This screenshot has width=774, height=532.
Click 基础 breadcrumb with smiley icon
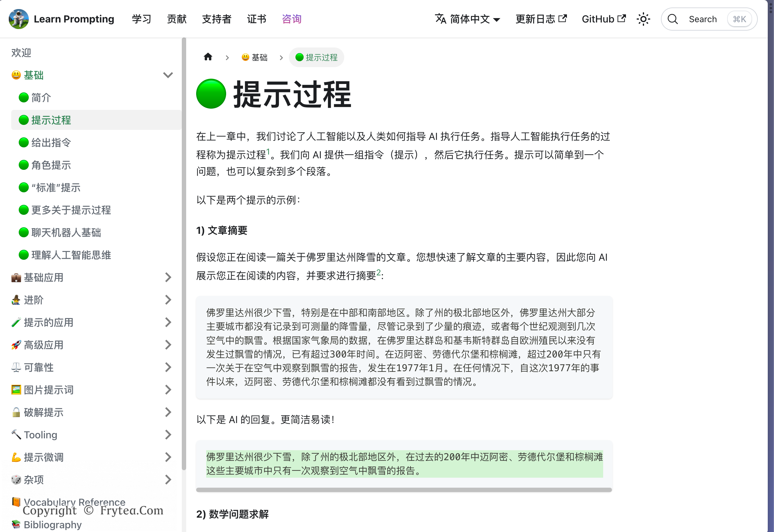point(255,57)
